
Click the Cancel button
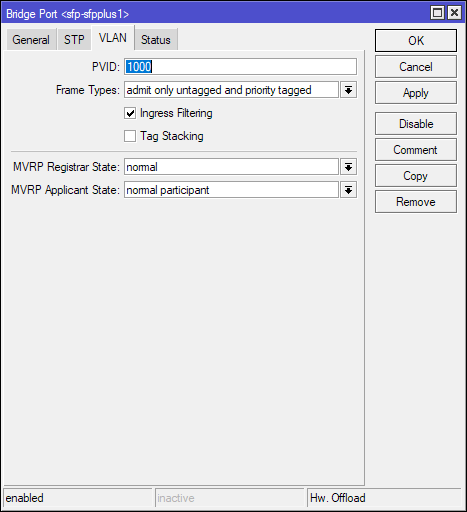(x=416, y=67)
